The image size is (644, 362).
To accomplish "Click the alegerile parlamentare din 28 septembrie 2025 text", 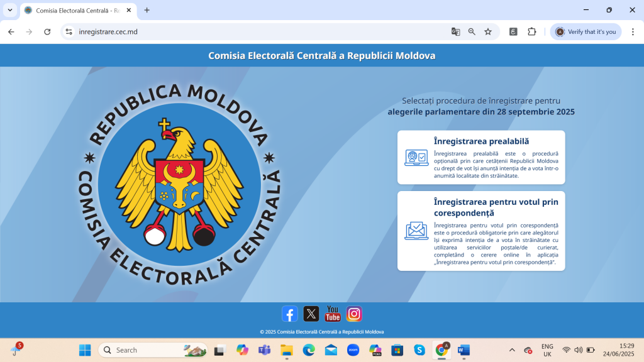I will click(x=481, y=112).
